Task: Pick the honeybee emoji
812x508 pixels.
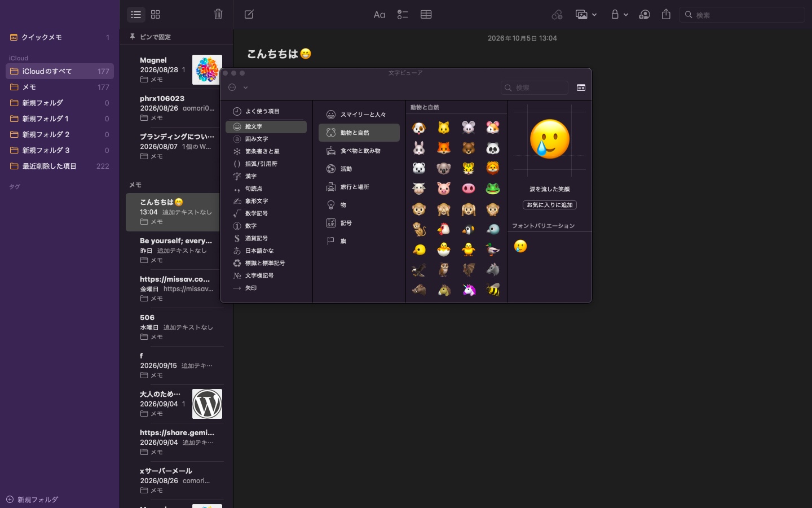Action: pos(493,290)
